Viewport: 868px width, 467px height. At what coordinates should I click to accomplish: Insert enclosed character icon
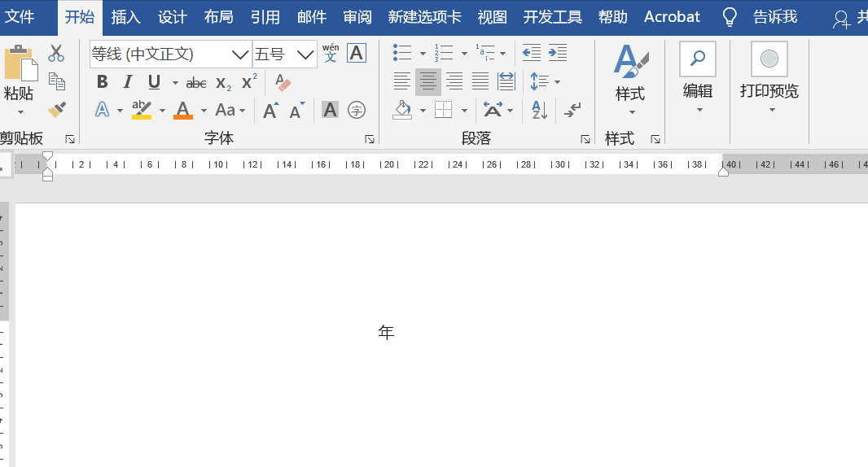click(x=357, y=110)
